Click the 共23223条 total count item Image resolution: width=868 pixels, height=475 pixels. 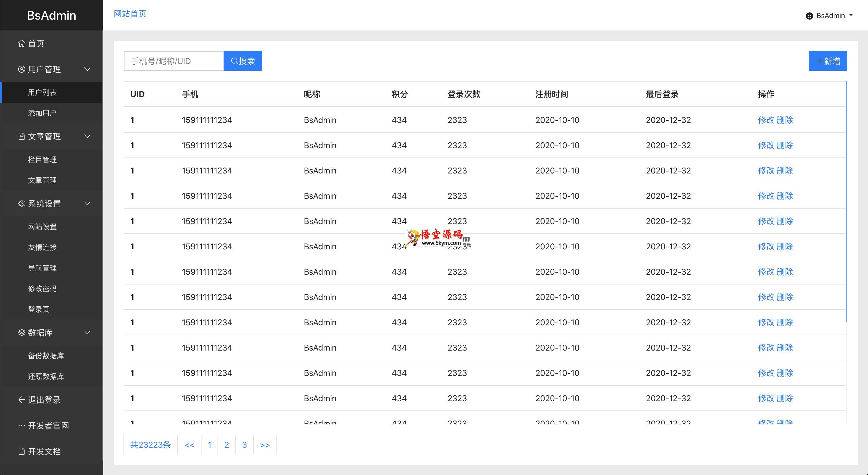point(151,445)
